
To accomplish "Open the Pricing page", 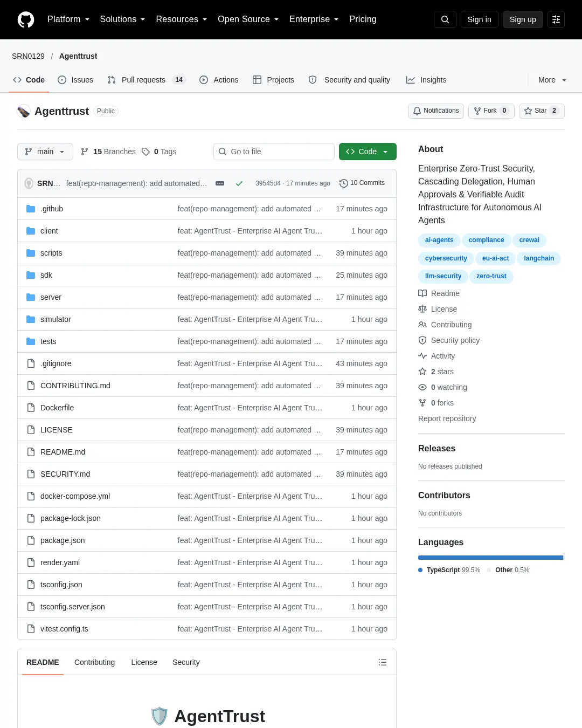I will [x=363, y=19].
